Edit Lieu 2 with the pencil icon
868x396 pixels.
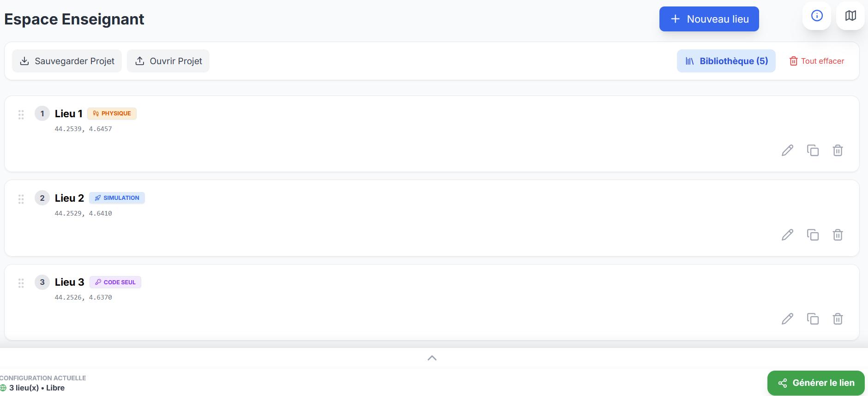[x=787, y=235]
